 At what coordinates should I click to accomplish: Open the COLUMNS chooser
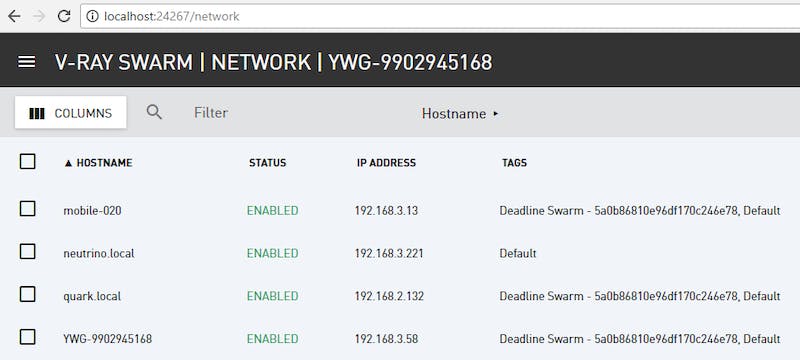point(71,113)
